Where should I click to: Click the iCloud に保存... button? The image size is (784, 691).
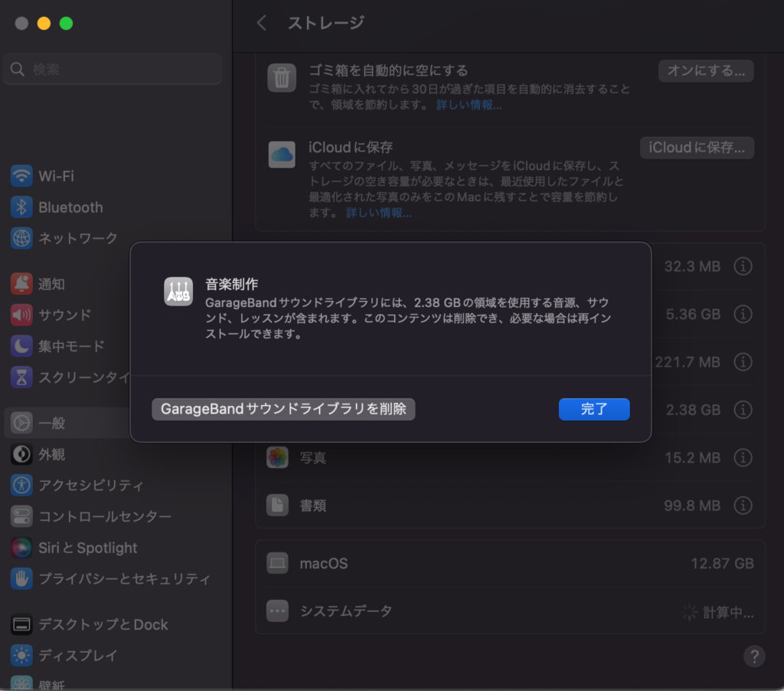coord(697,148)
